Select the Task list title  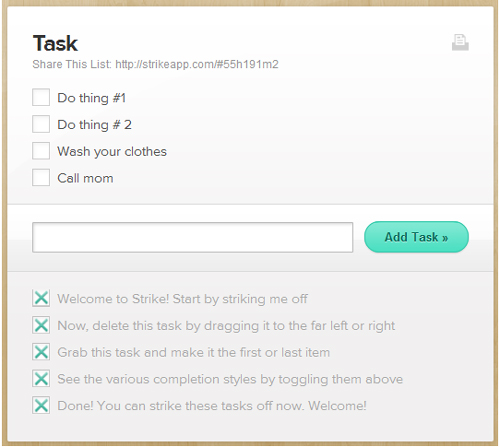pos(55,43)
